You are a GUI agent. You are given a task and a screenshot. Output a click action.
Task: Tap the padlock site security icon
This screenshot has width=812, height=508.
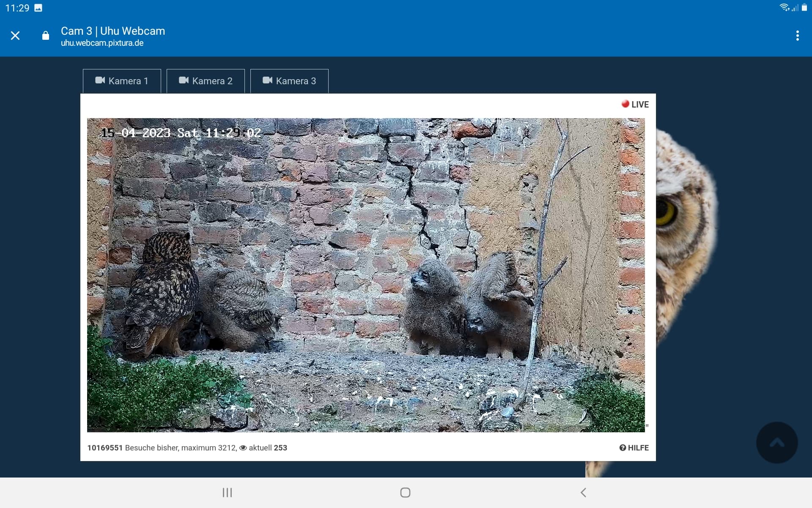point(46,36)
